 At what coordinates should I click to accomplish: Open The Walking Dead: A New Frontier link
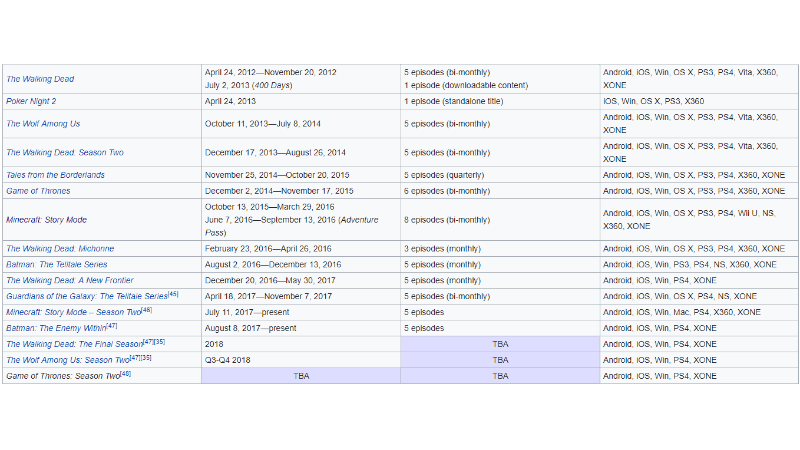(69, 280)
